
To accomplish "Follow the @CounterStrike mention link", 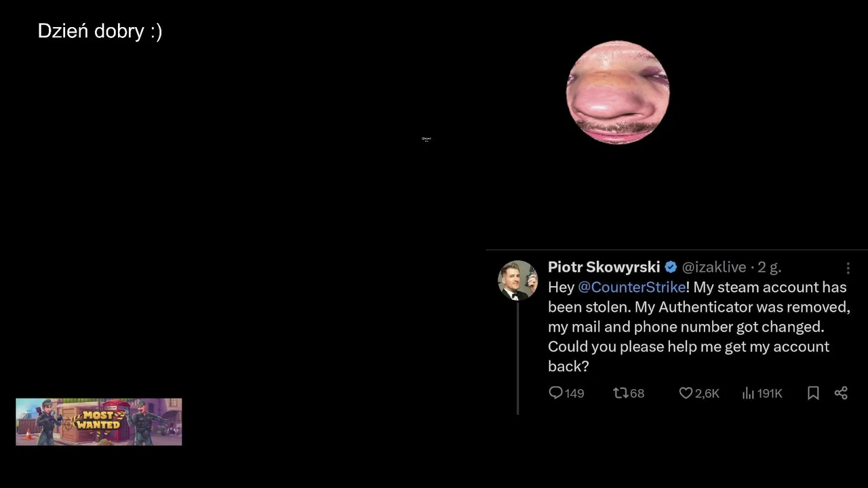I will 631,287.
